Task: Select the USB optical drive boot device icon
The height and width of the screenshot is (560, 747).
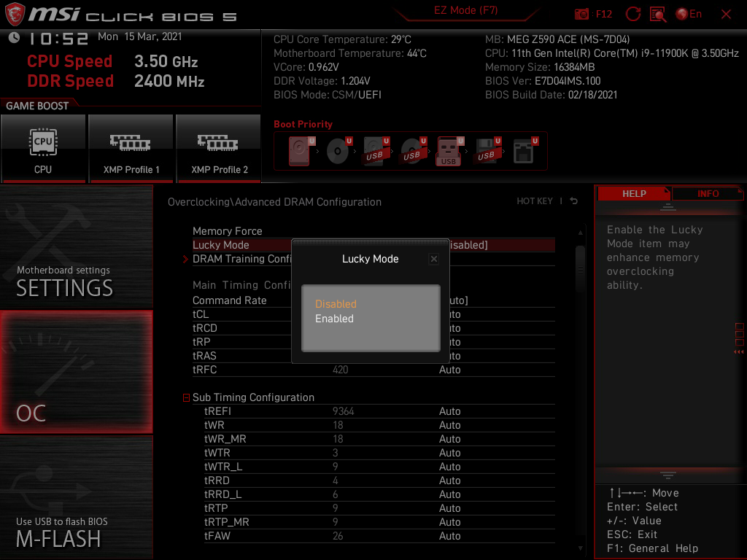Action: pyautogui.click(x=413, y=152)
